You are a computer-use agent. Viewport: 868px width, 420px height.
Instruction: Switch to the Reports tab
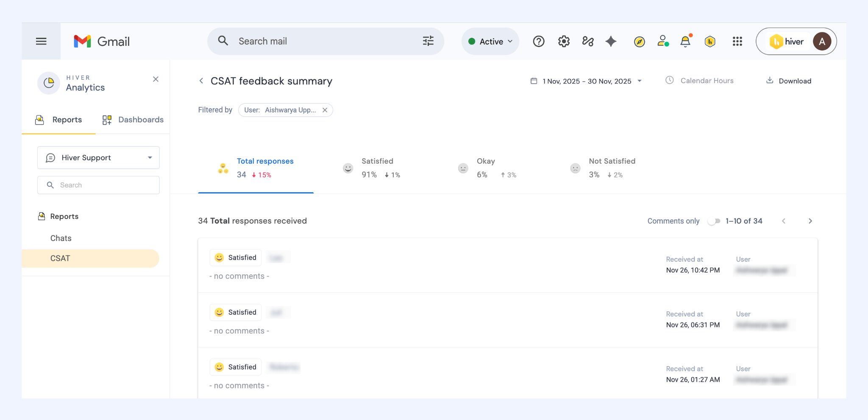[58, 120]
